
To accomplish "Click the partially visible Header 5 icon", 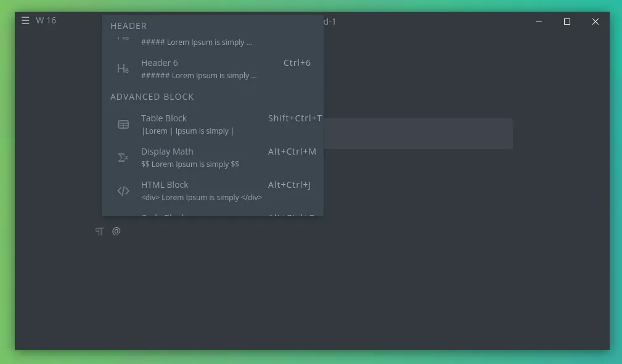I will [123, 37].
